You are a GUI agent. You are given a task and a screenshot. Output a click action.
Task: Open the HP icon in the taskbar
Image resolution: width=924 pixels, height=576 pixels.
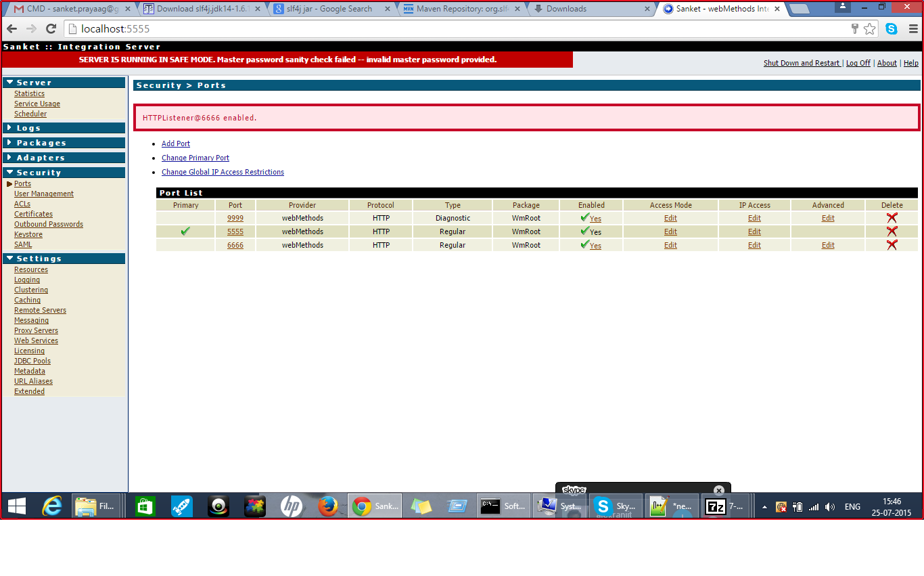292,506
